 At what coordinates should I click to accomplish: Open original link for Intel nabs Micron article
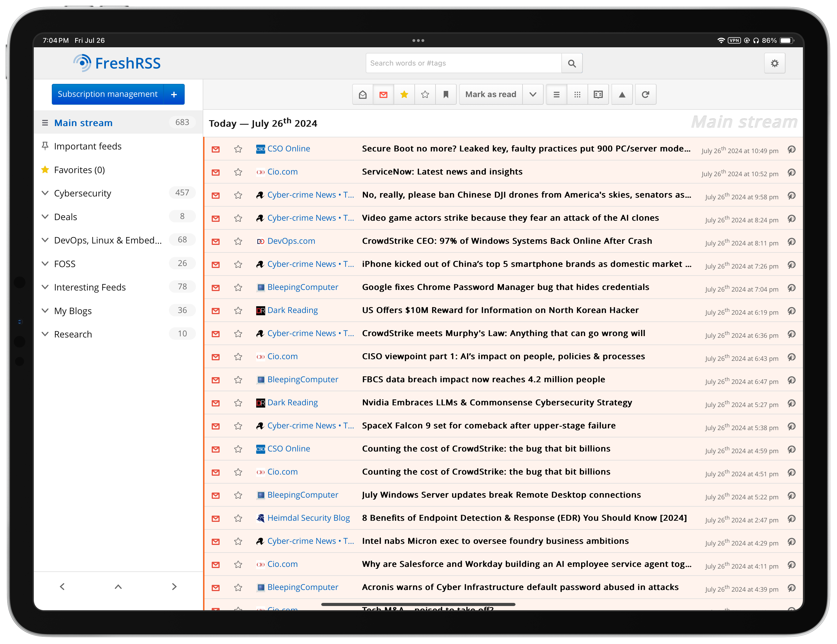click(x=792, y=541)
